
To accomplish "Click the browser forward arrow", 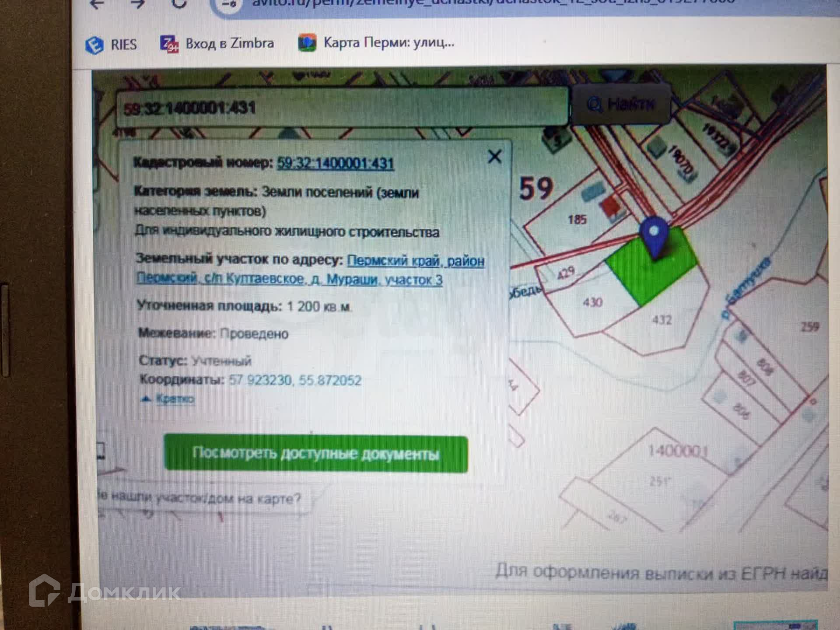I will (138, 3).
